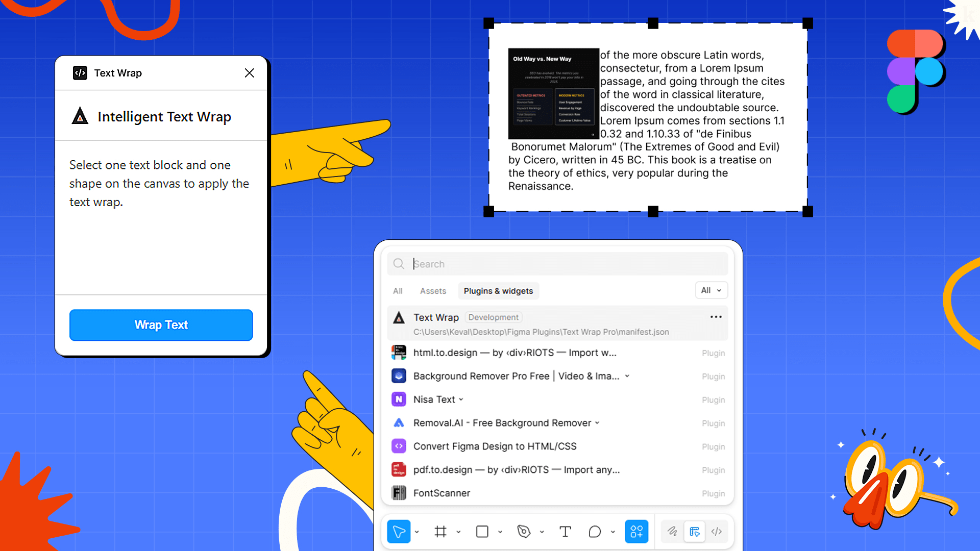The width and height of the screenshot is (980, 551).
Task: Run the Text Wrap development plugin
Action: (x=557, y=323)
